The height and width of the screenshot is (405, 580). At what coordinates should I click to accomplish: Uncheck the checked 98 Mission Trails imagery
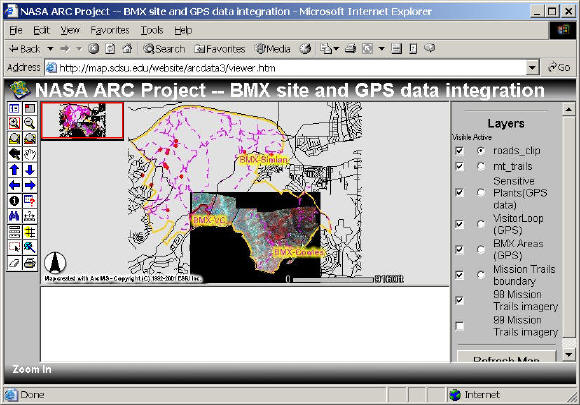tap(459, 300)
